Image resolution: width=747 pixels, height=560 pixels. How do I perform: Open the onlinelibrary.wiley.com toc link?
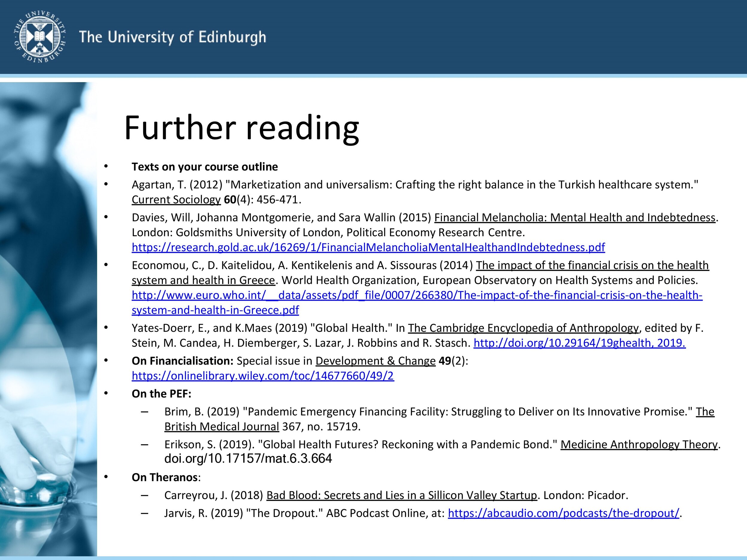(263, 376)
